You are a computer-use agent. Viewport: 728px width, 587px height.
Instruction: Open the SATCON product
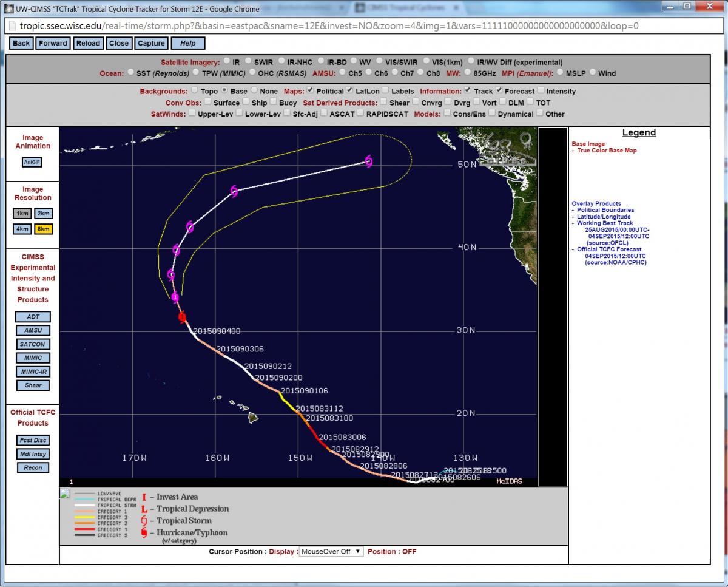(33, 344)
